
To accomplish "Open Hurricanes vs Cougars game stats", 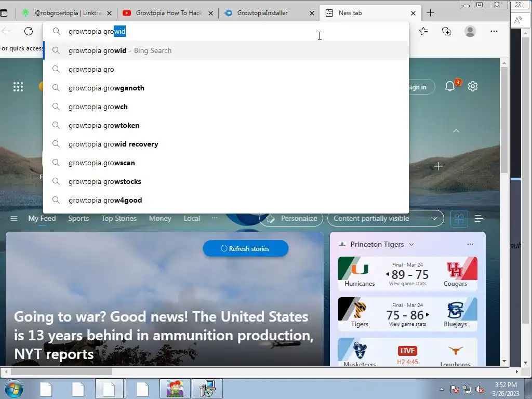I will coord(407,273).
